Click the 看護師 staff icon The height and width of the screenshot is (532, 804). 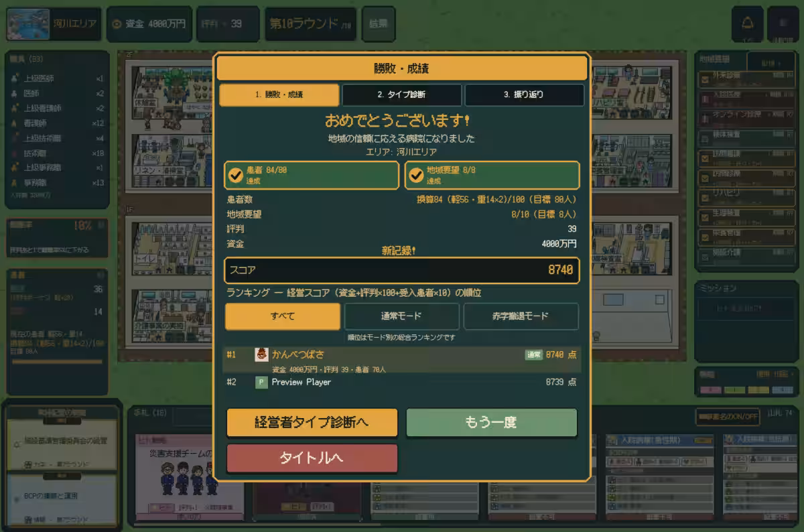(x=14, y=123)
